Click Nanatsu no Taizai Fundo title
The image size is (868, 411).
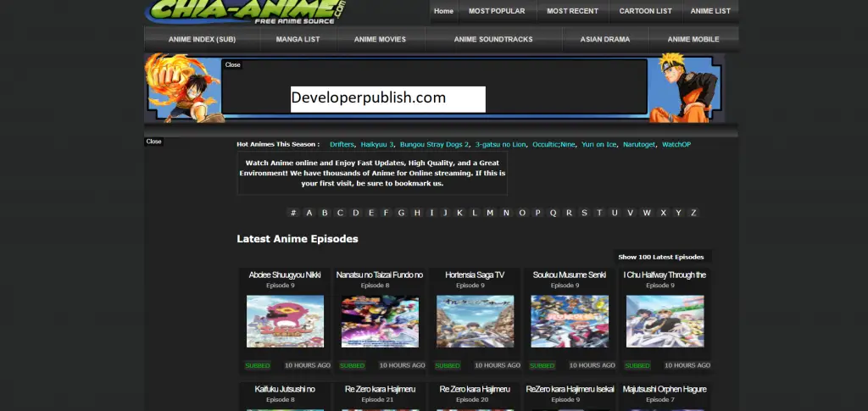pos(379,275)
